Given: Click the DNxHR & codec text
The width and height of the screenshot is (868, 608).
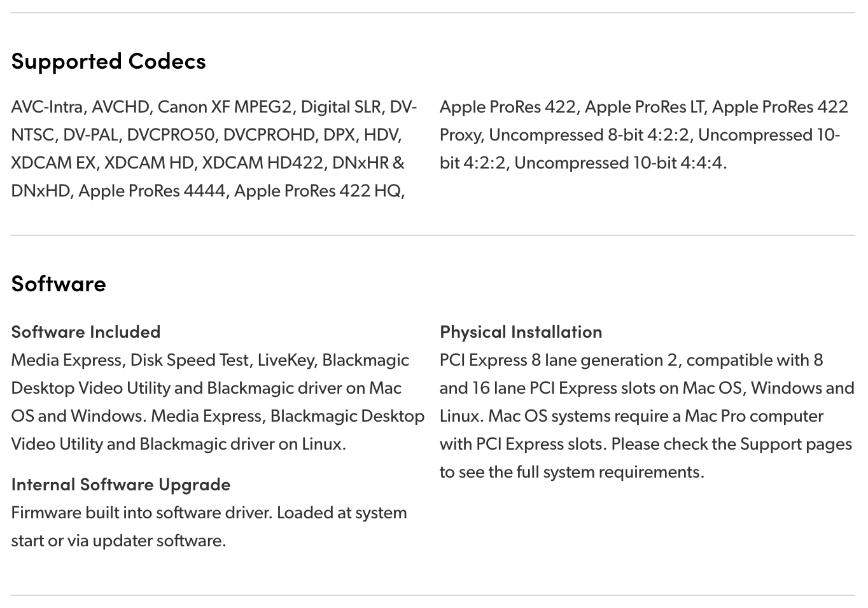Looking at the screenshot, I should pyautogui.click(x=368, y=163).
